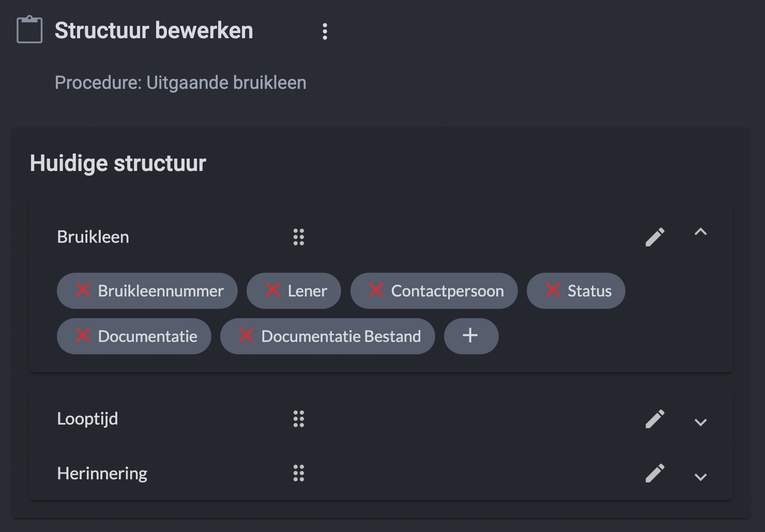This screenshot has height=532, width=765.
Task: Edit the Herinnering section with pencil icon
Action: [x=655, y=473]
